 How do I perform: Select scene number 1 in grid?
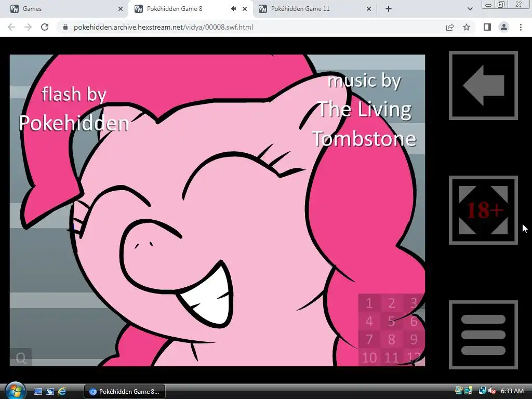coord(369,303)
